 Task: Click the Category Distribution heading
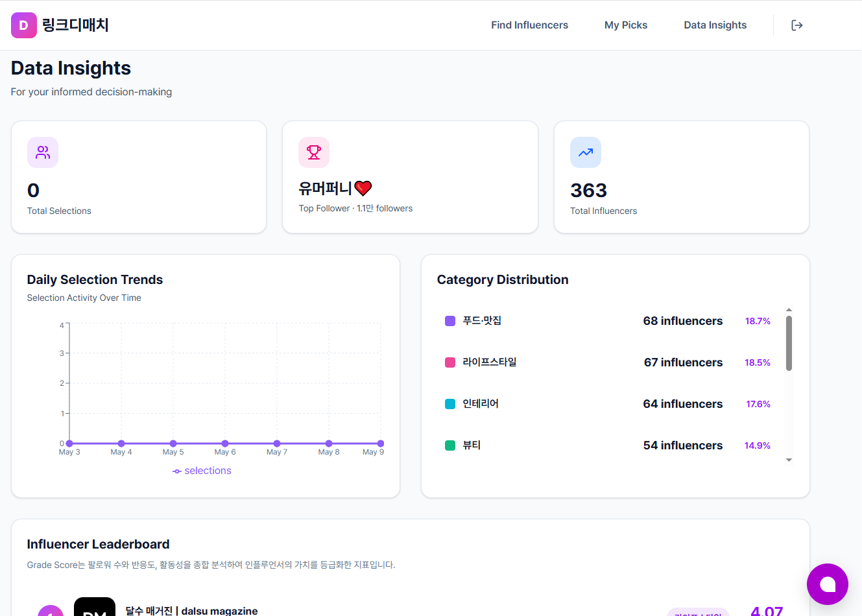coord(503,279)
